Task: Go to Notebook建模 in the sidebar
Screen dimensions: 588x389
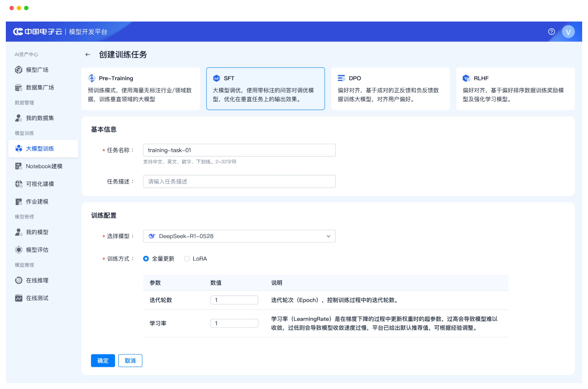Action: tap(44, 166)
